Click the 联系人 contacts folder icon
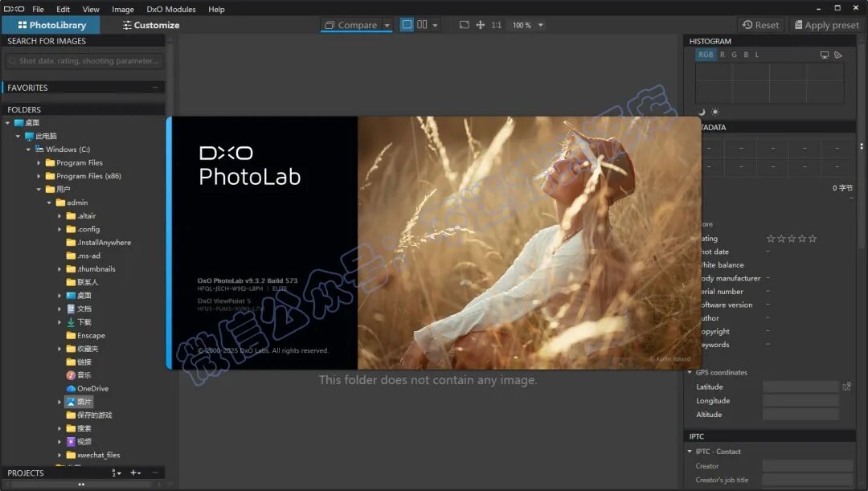The width and height of the screenshot is (868, 491). pos(71,282)
